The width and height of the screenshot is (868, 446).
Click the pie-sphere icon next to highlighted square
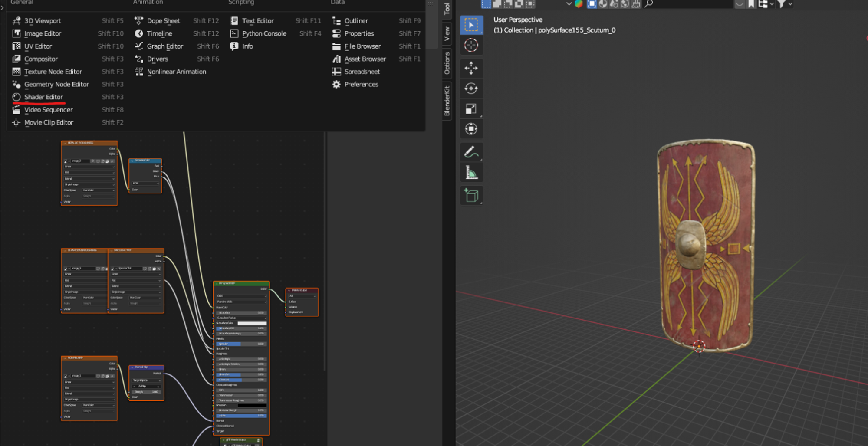603,4
